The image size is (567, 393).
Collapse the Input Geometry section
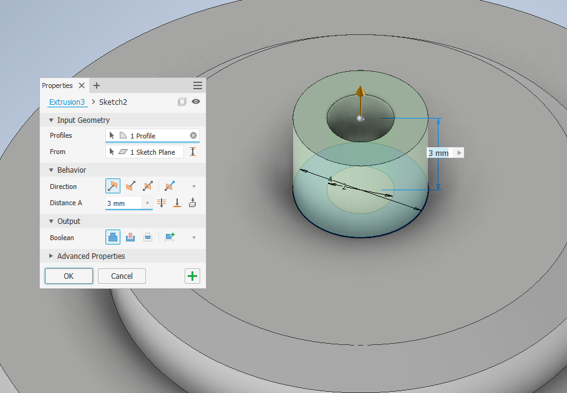51,120
